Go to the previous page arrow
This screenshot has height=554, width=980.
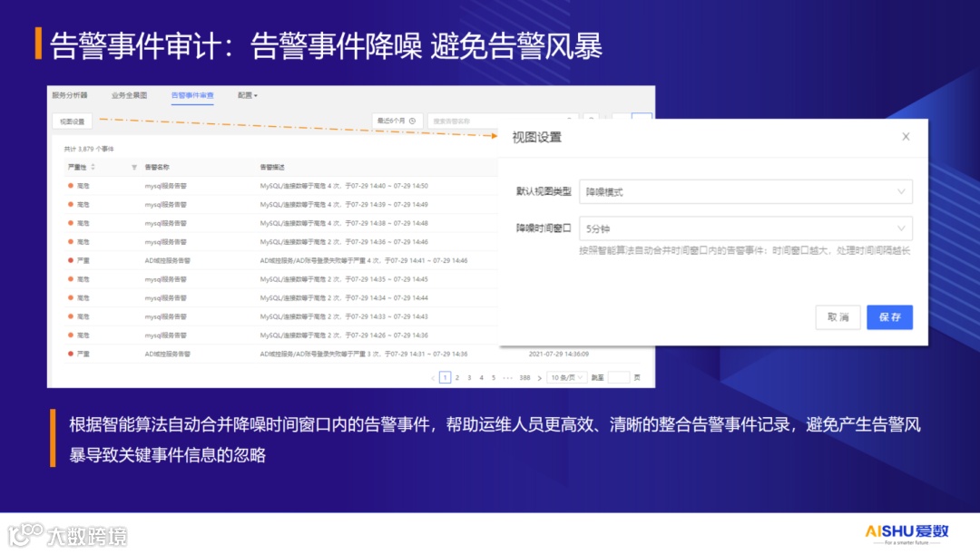(433, 378)
